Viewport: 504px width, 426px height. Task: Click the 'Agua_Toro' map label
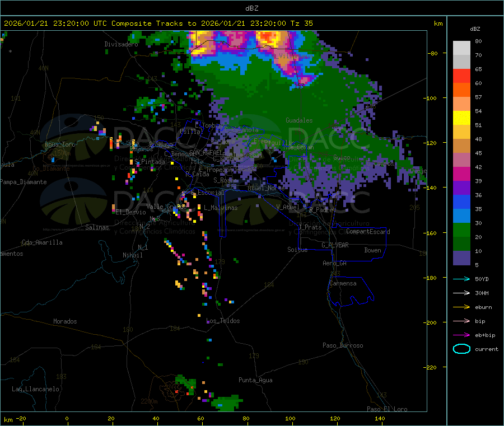[x=60, y=144]
